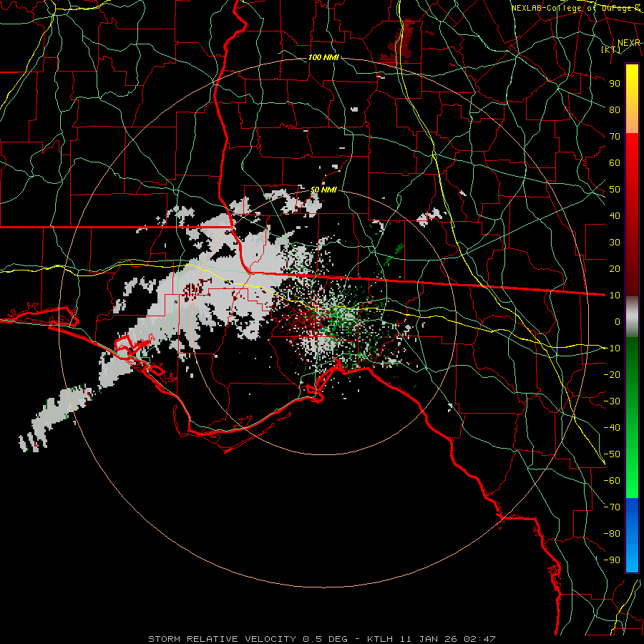Select the "70" value on the velocity scale

[615, 137]
